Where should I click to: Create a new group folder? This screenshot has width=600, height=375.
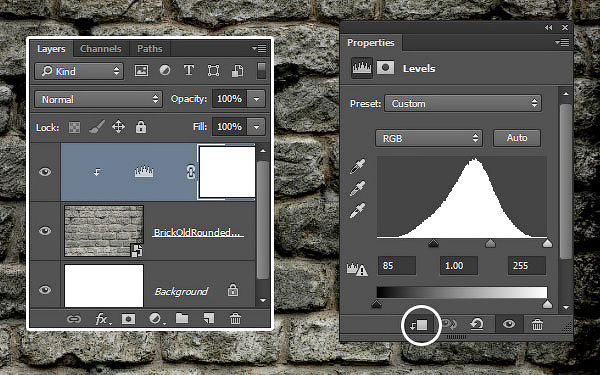click(182, 318)
